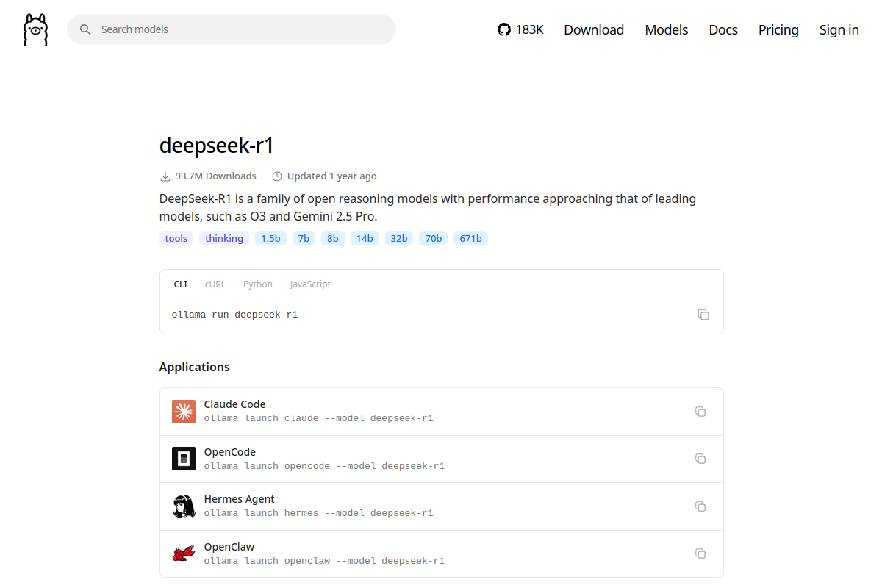The width and height of the screenshot is (882, 588).
Task: Click the OpenClaw application name
Action: coord(229,547)
